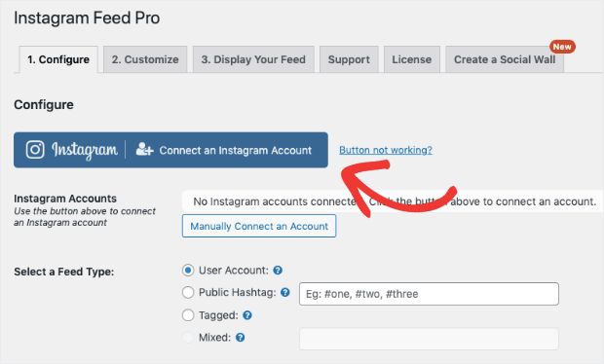Choose the Mixed feed type radio
Viewport: 604px width, 364px height.
[188, 338]
